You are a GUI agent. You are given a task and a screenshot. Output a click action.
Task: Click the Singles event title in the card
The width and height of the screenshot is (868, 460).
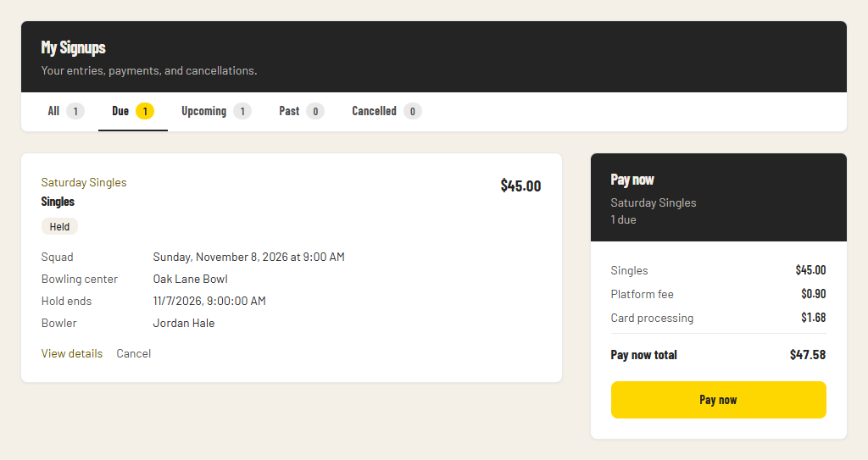pyautogui.click(x=58, y=202)
